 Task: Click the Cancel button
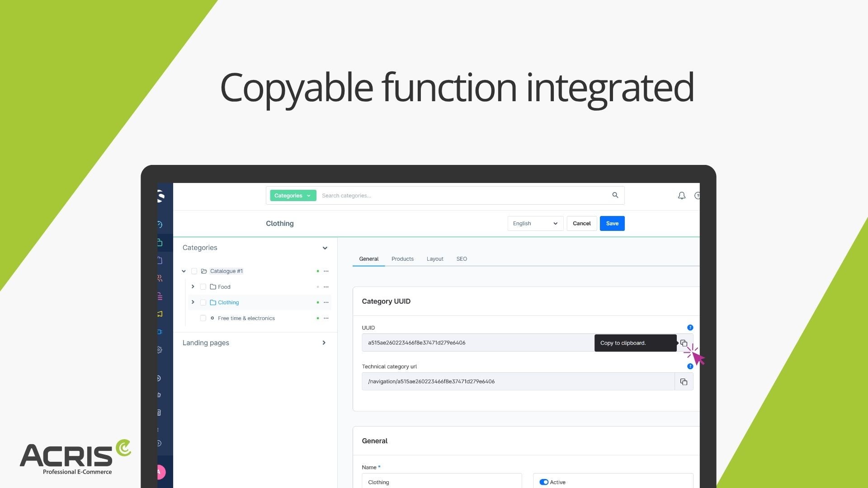point(581,224)
